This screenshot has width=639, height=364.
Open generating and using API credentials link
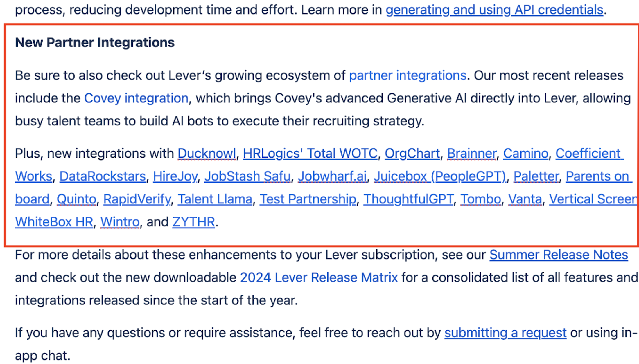[494, 10]
